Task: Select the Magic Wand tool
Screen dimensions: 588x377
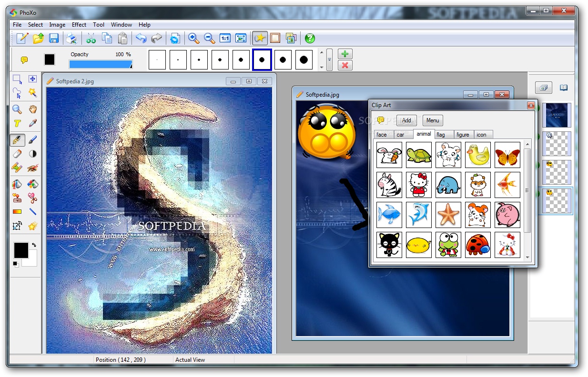Action: (x=32, y=93)
